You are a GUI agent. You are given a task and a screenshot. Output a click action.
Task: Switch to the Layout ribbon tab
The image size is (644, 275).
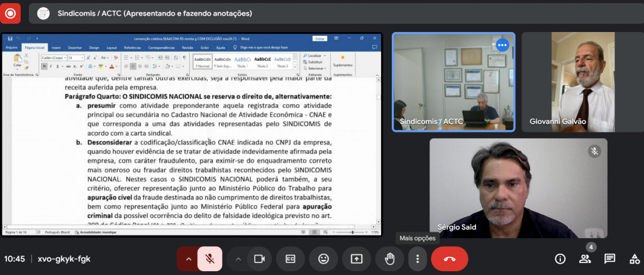click(x=111, y=47)
